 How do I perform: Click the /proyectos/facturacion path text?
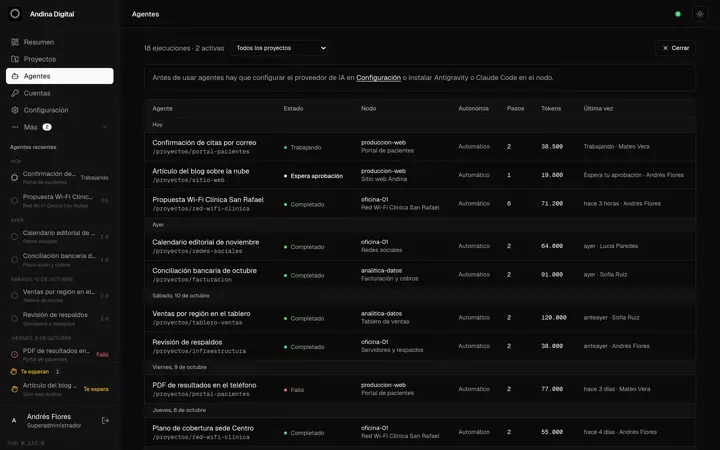[x=192, y=280]
